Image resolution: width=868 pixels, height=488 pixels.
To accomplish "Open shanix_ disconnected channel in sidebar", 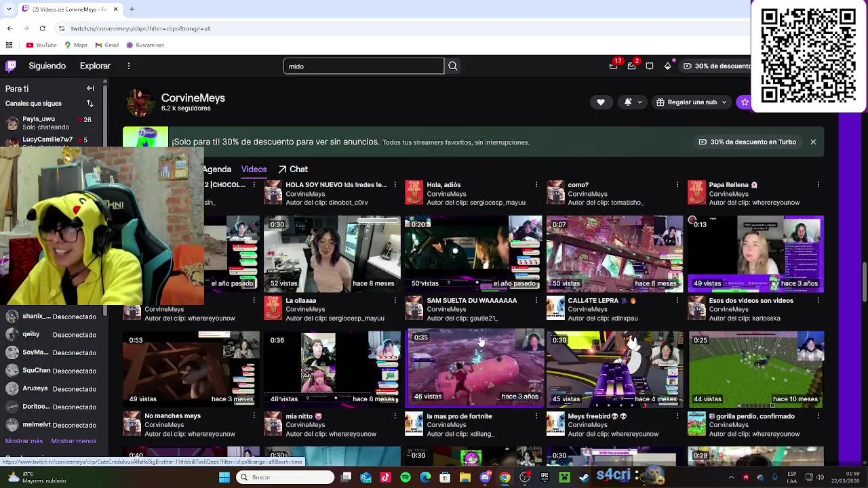I will (51, 317).
